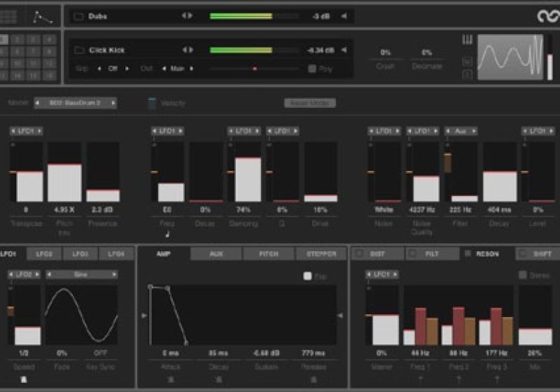
Task: Click the previous-model arrow before BD2
Action: click(x=37, y=103)
